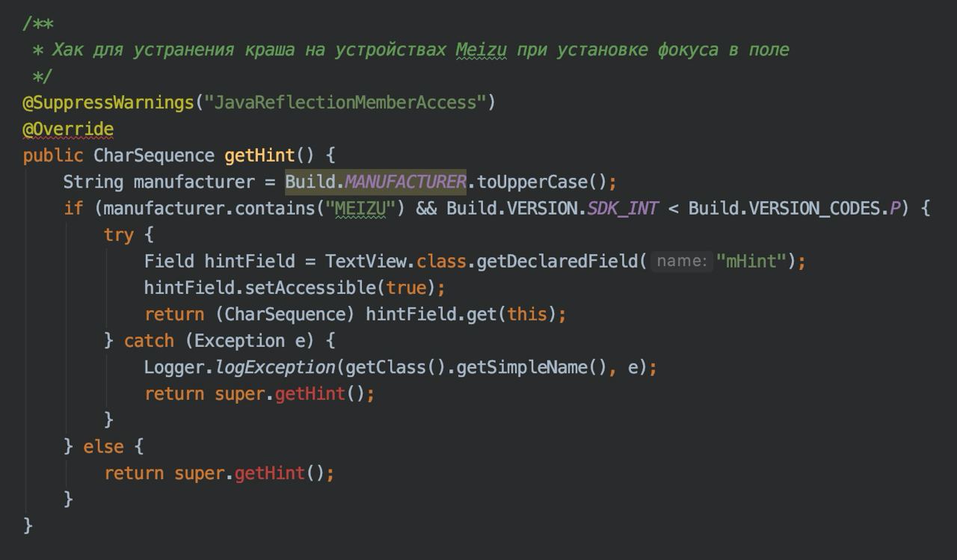Click the "mHint" string literal

751,262
